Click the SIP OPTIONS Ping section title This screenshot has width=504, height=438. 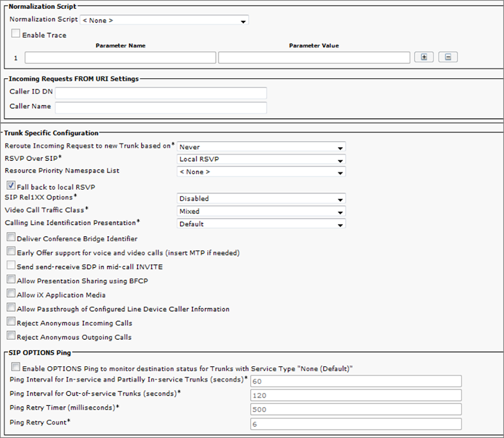coord(40,352)
